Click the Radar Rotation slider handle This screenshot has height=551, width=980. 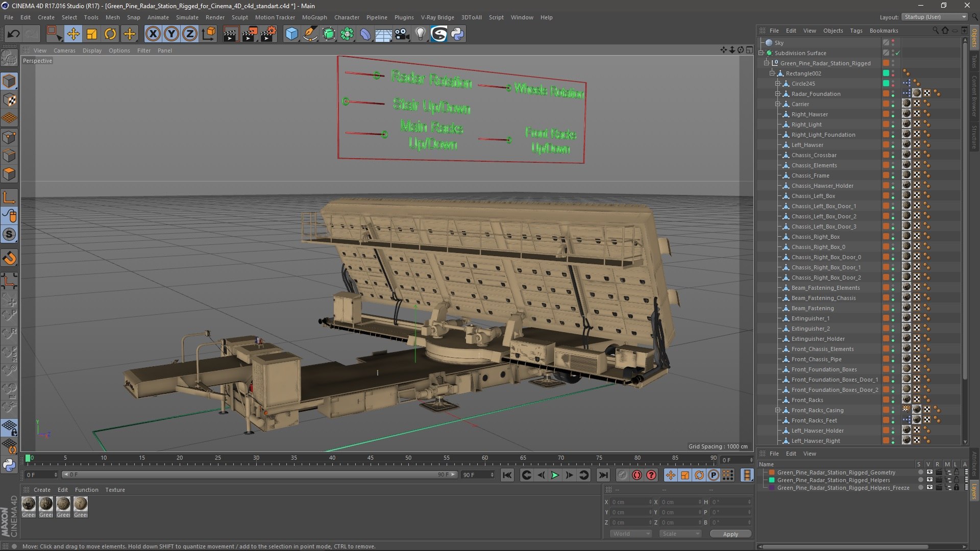(377, 76)
